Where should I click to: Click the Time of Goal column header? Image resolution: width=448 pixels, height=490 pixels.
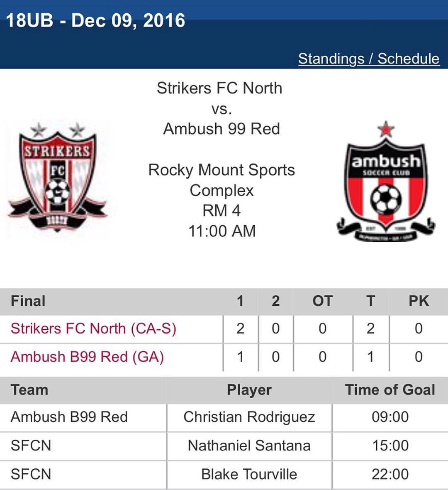pos(390,390)
